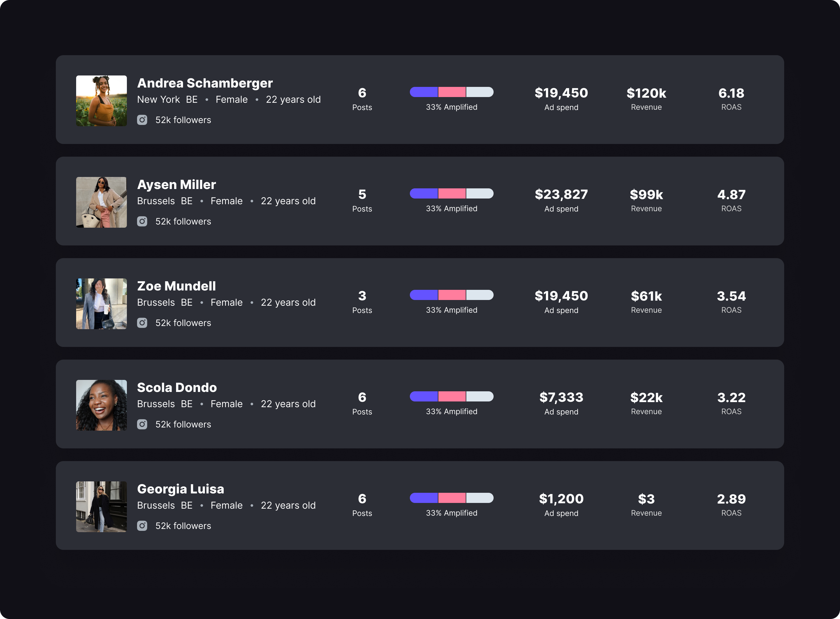Click the 3.22 ROAS value
The width and height of the screenshot is (840, 619).
731,398
